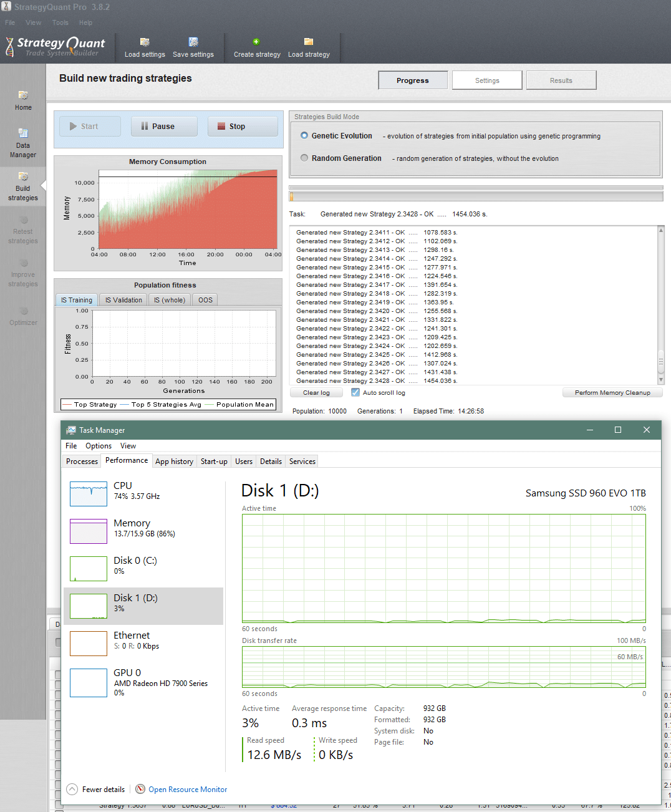Switch to the App history tab
The image size is (671, 812).
point(174,461)
